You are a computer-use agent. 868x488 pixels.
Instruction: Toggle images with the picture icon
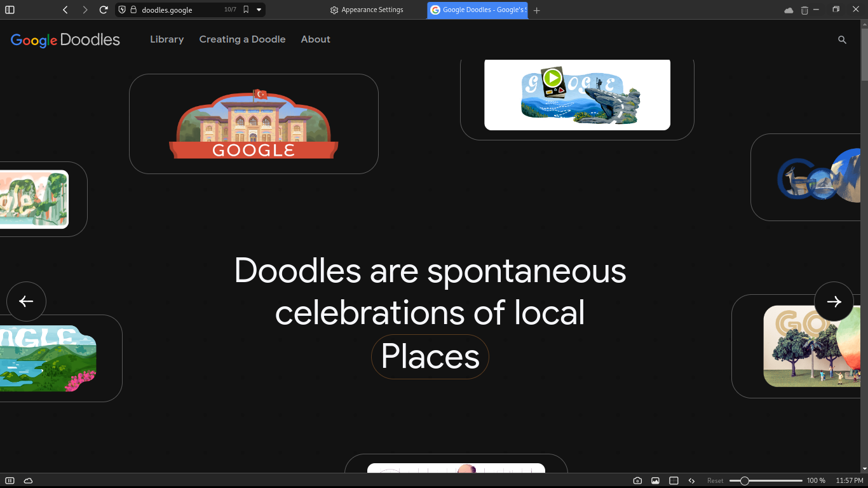pyautogui.click(x=655, y=480)
